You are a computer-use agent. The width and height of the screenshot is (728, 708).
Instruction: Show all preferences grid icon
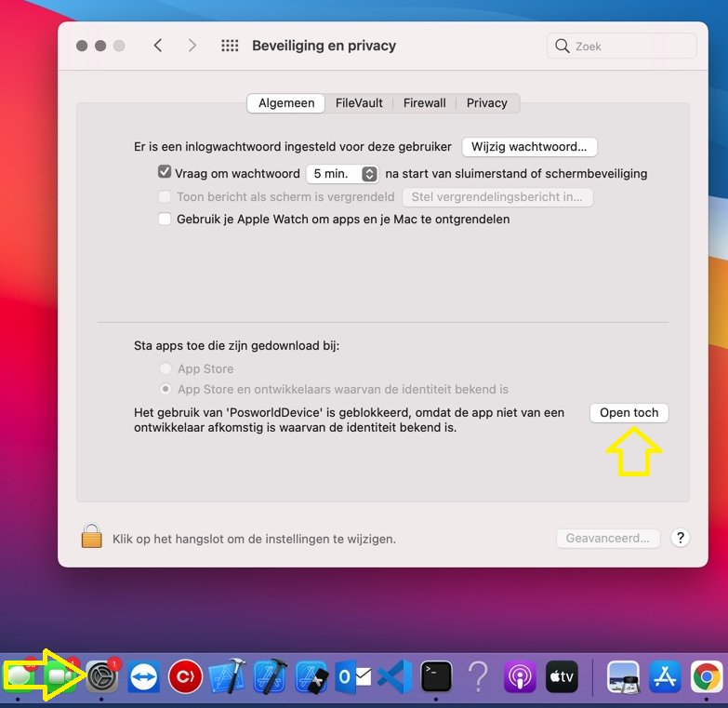[230, 46]
